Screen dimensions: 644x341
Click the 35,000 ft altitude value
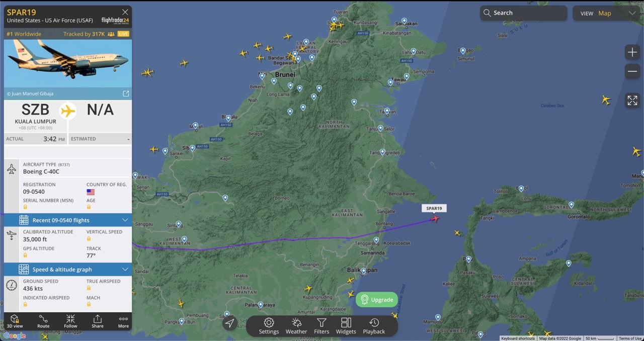(x=35, y=239)
